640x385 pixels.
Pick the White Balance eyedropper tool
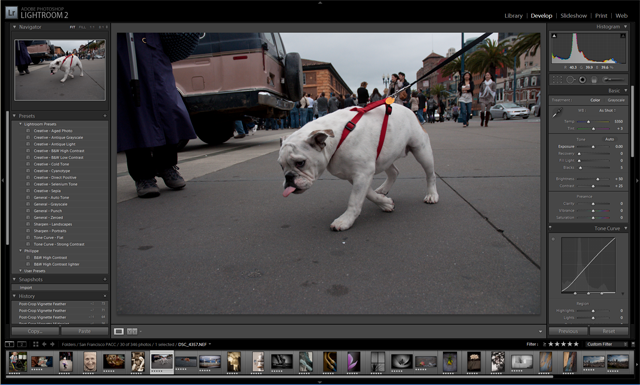click(x=557, y=112)
